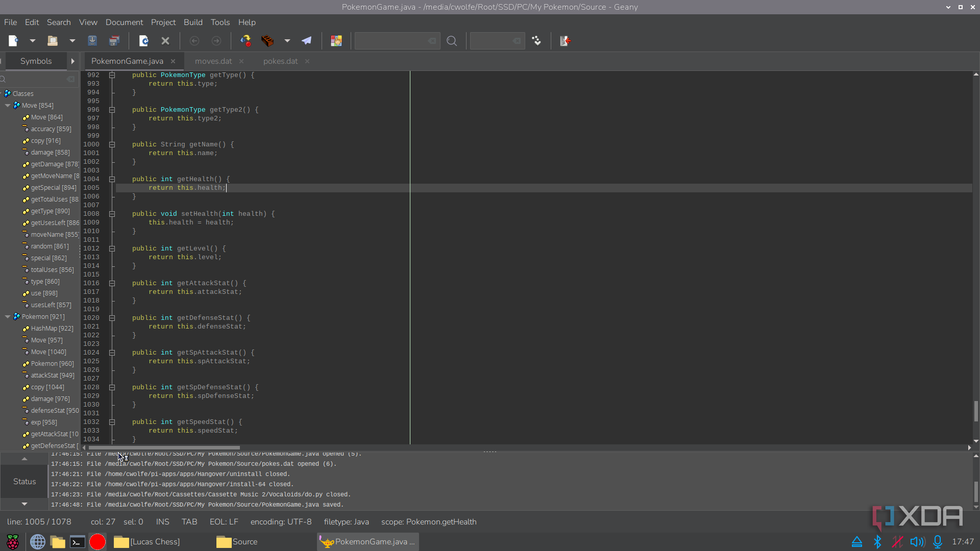
Task: Navigate back with left arrow icon
Action: [x=194, y=41]
